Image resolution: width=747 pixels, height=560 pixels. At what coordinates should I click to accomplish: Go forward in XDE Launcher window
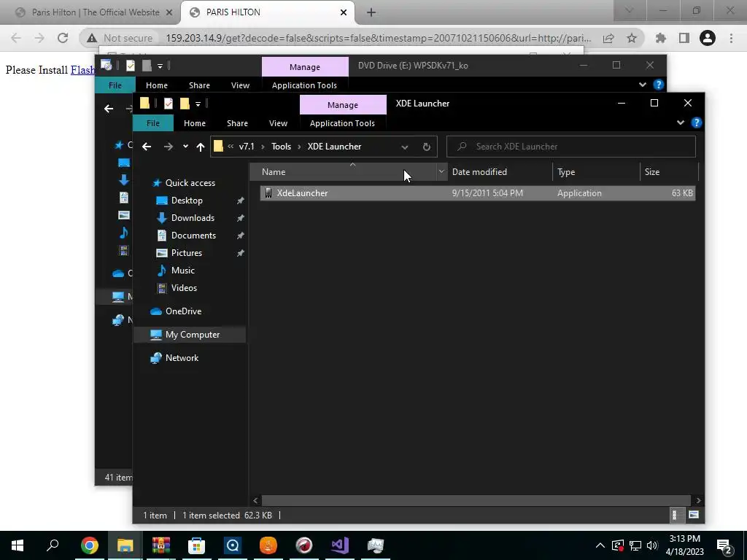pyautogui.click(x=169, y=147)
